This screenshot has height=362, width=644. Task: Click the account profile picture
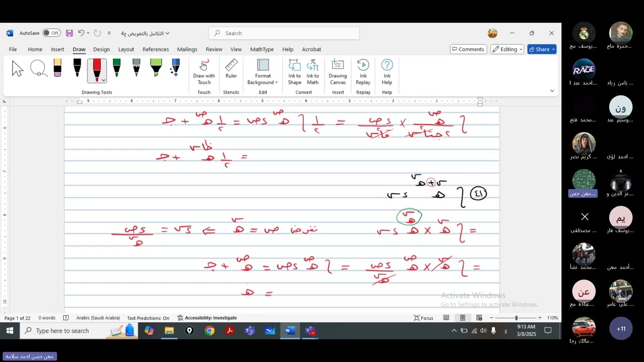pos(493,33)
